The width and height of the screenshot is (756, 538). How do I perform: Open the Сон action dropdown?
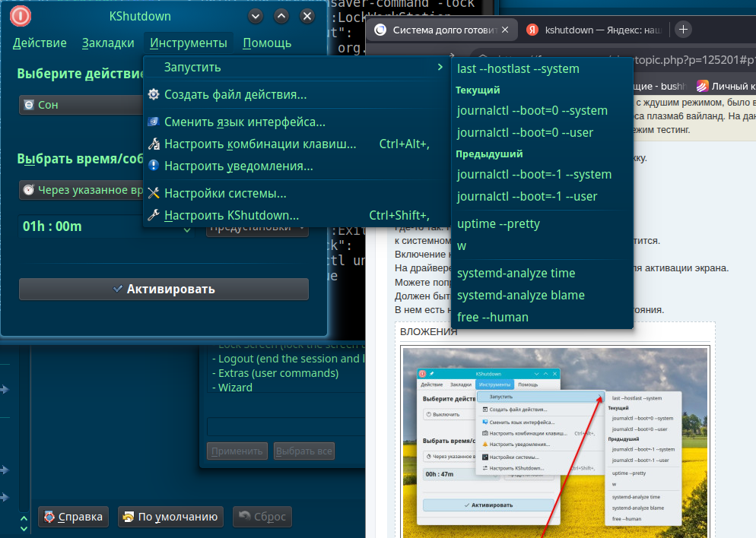click(81, 105)
